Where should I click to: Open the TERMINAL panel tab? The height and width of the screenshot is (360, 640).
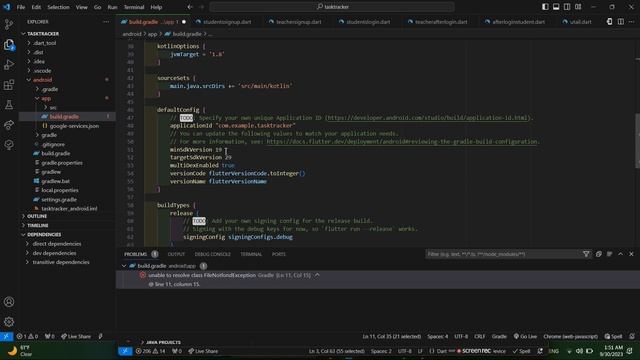[x=251, y=254]
